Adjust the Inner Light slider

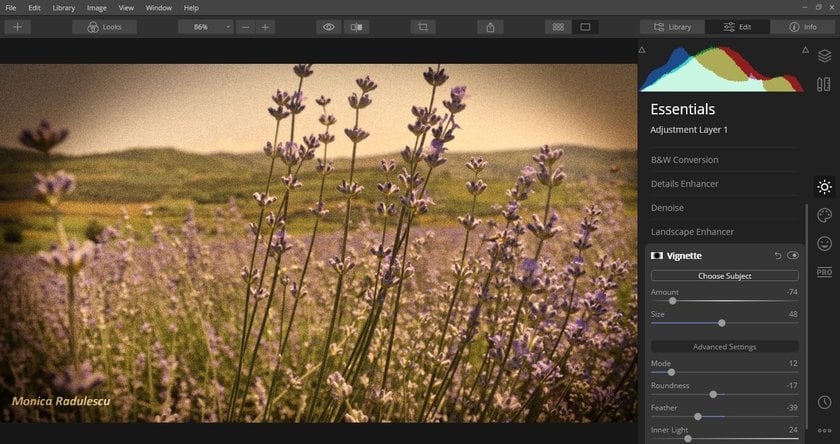point(688,439)
